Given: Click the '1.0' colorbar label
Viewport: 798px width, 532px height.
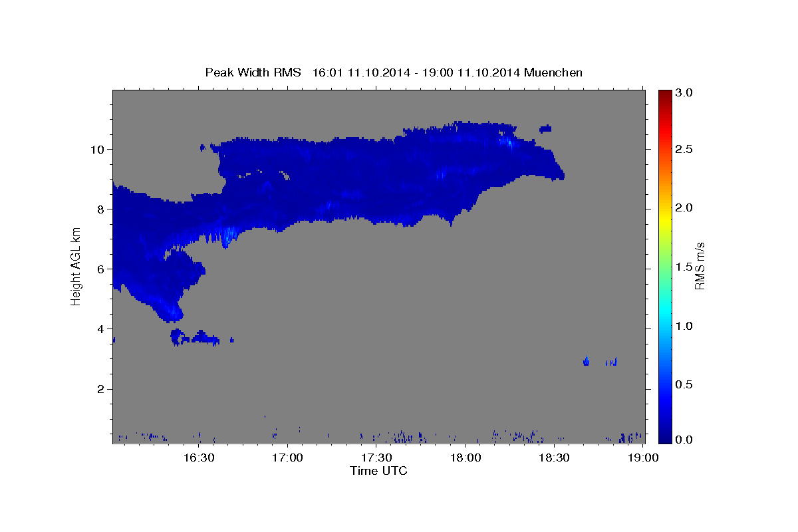Looking at the screenshot, I should tap(685, 326).
